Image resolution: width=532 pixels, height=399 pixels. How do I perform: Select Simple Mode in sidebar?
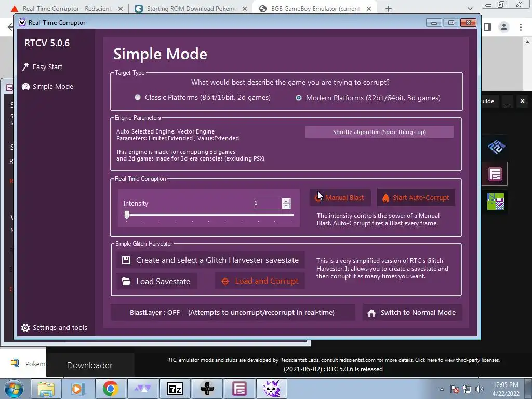[47, 87]
